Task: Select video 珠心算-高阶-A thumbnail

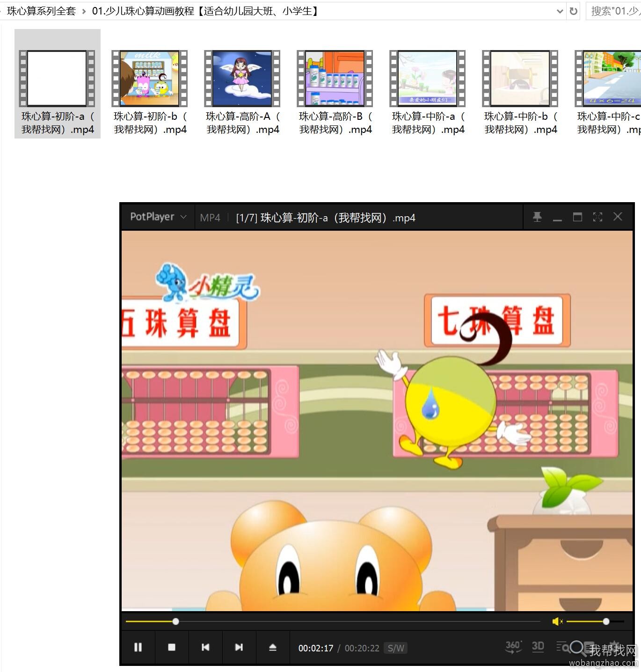Action: point(242,78)
